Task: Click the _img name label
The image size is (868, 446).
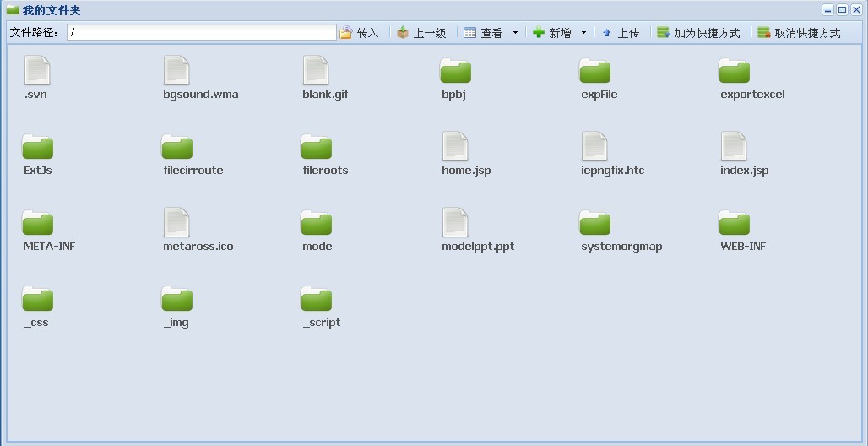Action: coord(176,323)
